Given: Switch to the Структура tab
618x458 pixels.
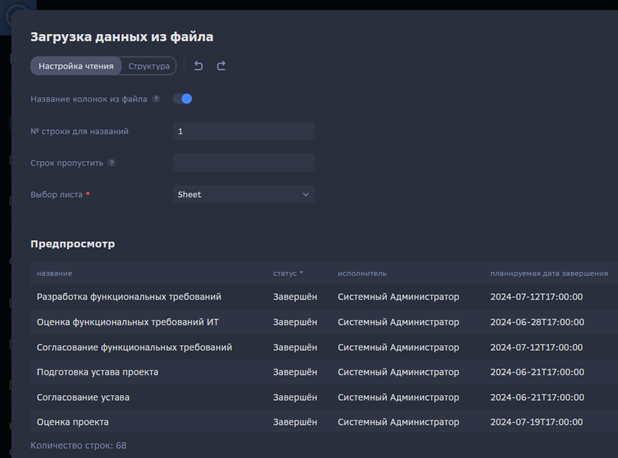Looking at the screenshot, I should (149, 66).
